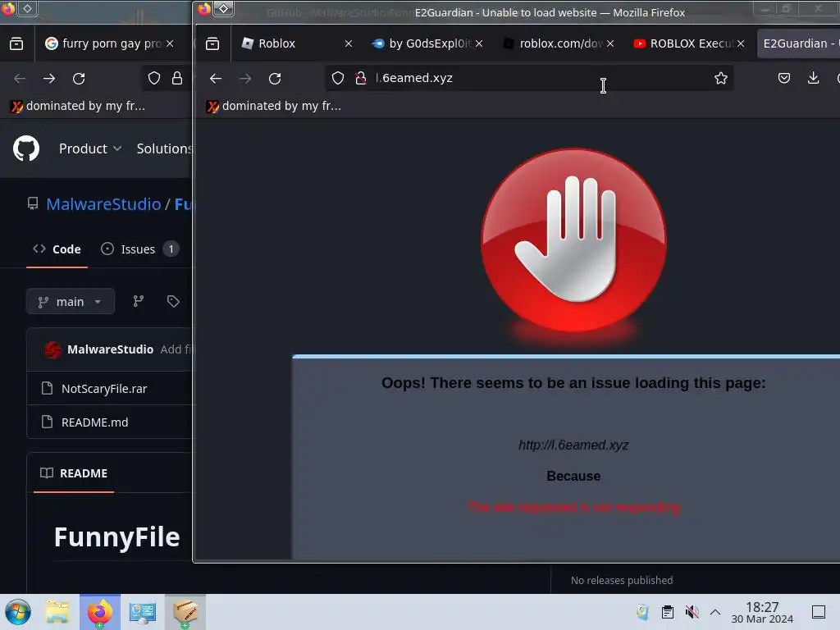This screenshot has height=630, width=840.
Task: Go back in the E2Guardian Firefox window
Action: coord(216,79)
